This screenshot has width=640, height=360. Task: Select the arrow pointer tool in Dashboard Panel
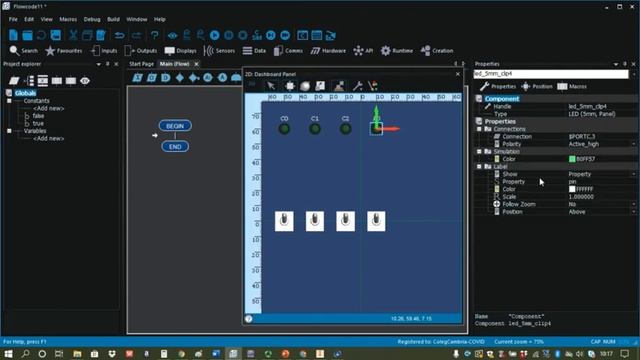[x=271, y=86]
